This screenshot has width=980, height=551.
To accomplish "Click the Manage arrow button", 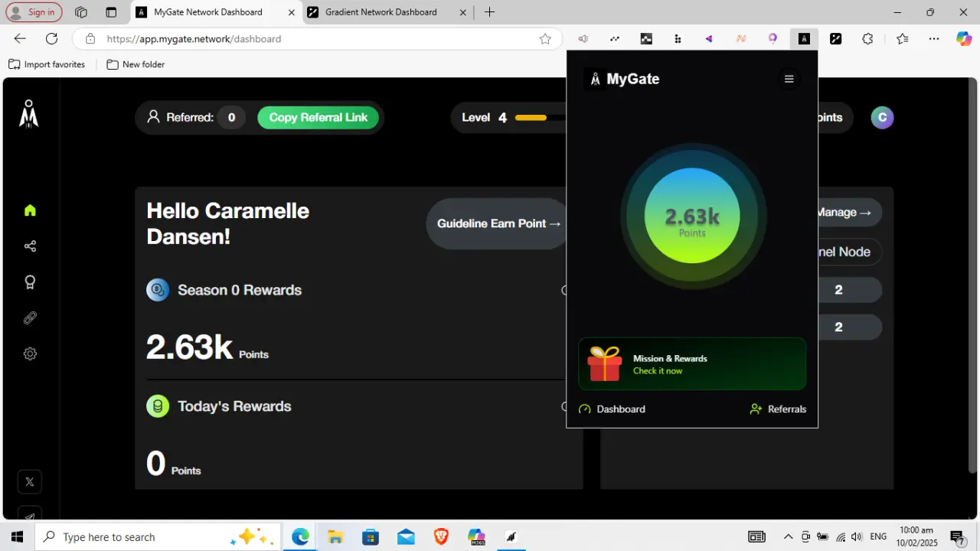I will 844,212.
